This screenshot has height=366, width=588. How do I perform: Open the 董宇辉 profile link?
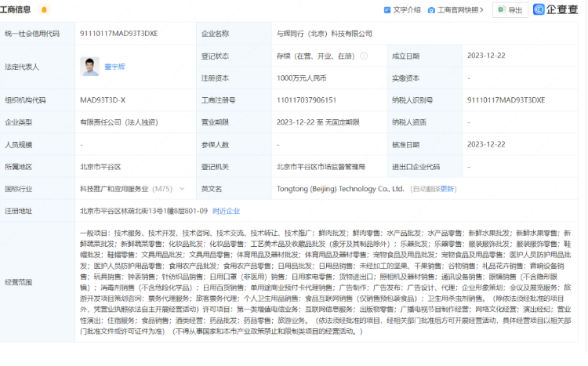coord(114,67)
